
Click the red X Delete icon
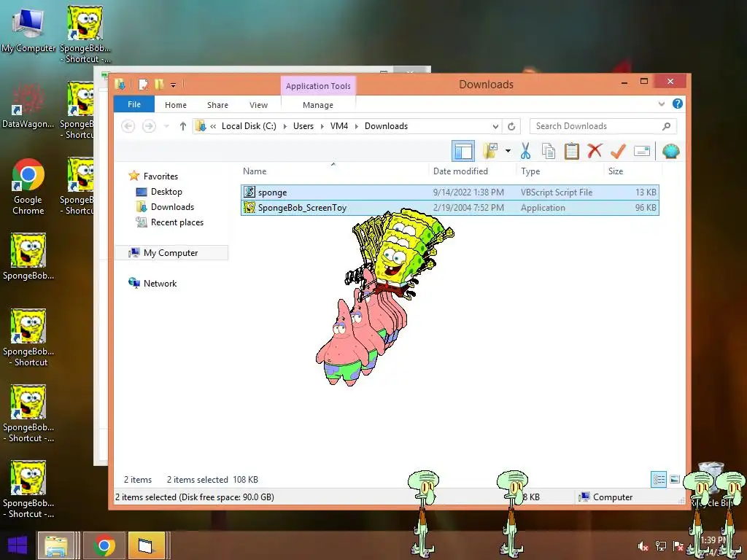(595, 151)
